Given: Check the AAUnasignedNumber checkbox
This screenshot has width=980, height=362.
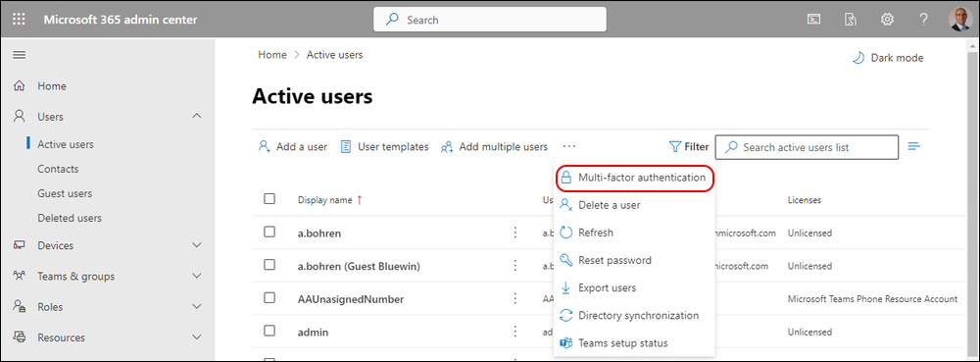Looking at the screenshot, I should tap(269, 297).
